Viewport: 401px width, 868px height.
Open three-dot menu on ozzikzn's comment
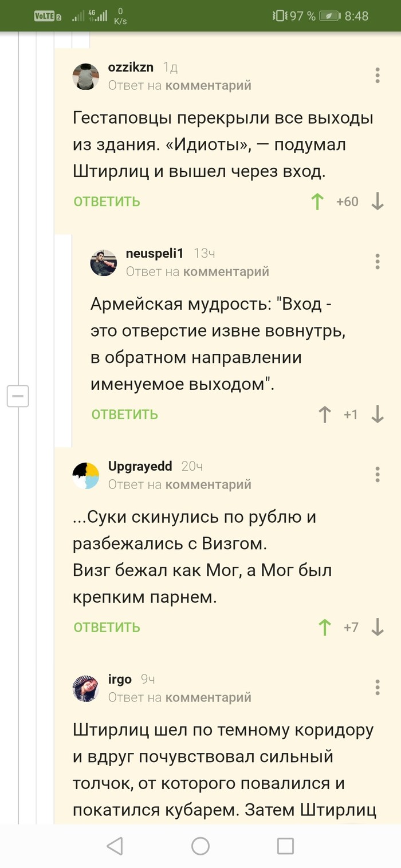click(378, 76)
